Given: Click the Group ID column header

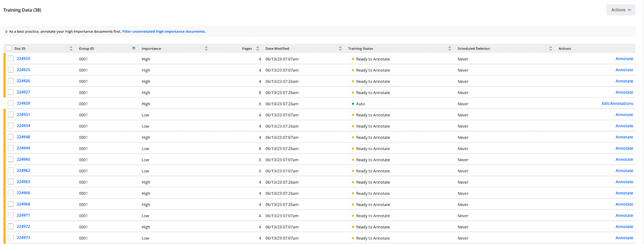Looking at the screenshot, I should coord(86,49).
